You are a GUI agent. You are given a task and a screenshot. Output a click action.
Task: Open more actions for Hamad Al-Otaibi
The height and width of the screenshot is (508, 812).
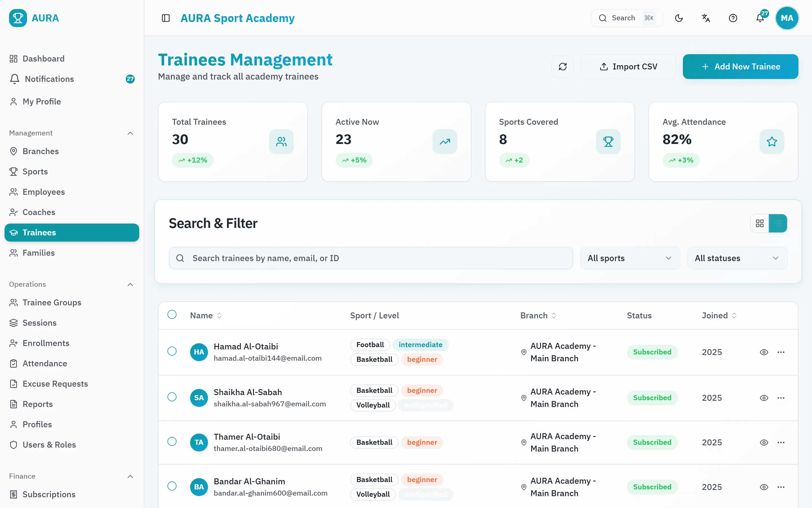coord(781,352)
